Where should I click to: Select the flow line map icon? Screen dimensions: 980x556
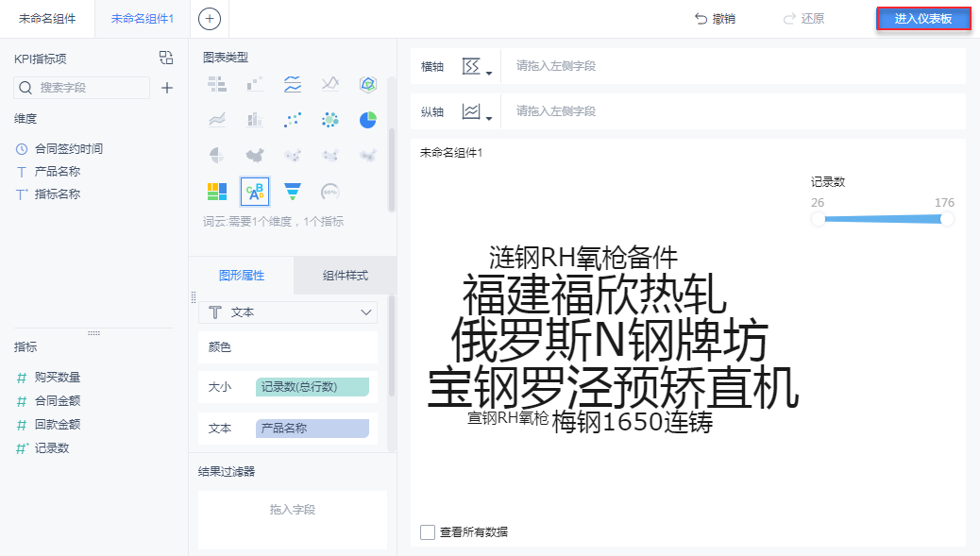pyautogui.click(x=330, y=155)
